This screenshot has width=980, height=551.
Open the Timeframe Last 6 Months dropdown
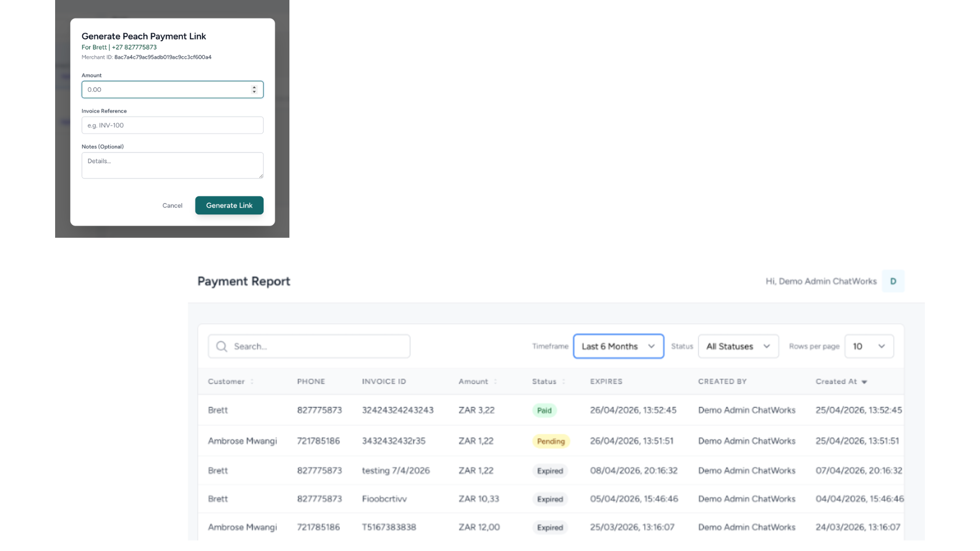tap(618, 346)
